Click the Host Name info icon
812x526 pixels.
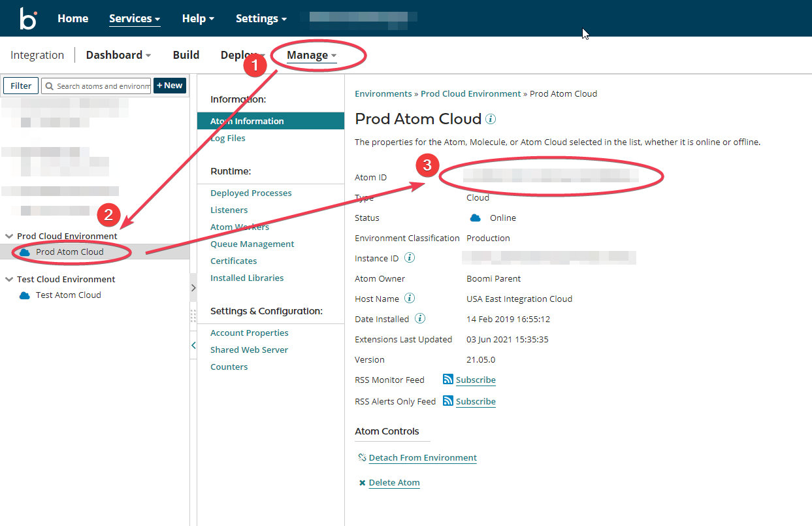tap(410, 299)
